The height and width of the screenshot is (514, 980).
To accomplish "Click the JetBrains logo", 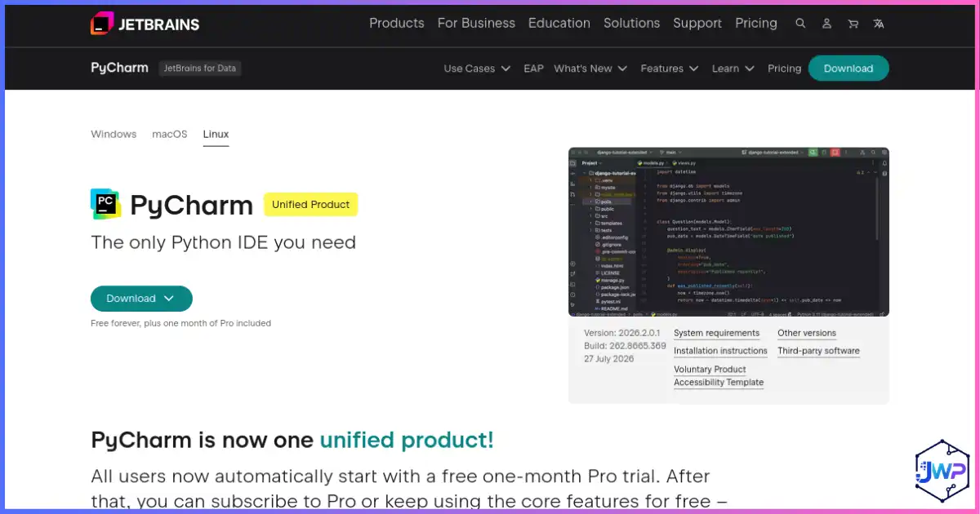I will click(x=145, y=24).
